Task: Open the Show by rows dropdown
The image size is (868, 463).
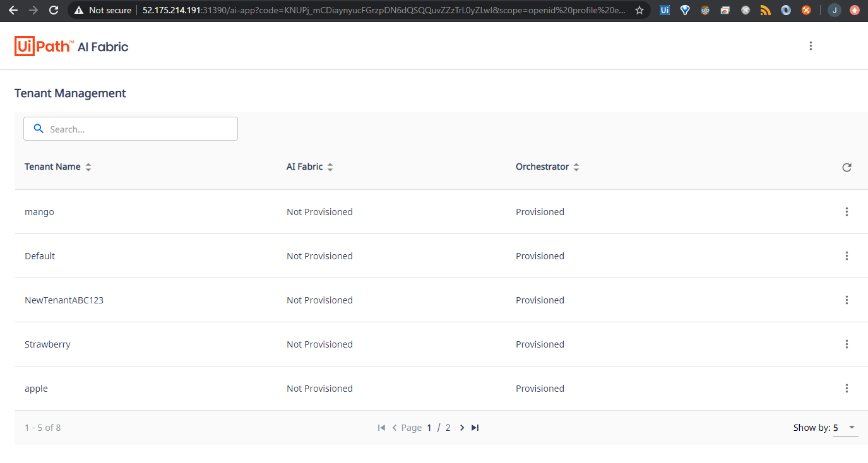Action: point(846,428)
